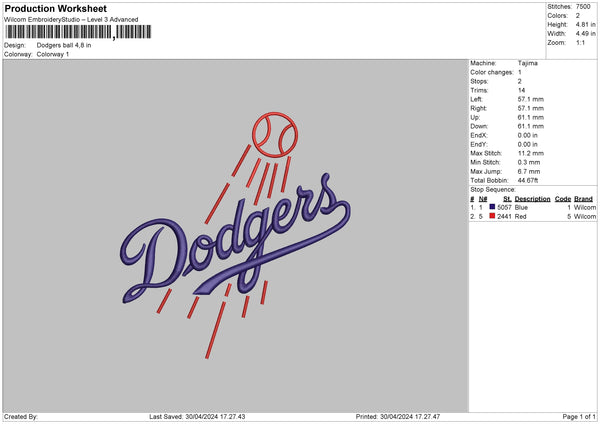Click the 'N#' column header
Image resolution: width=600 pixels, height=424 pixels.
coord(483,199)
